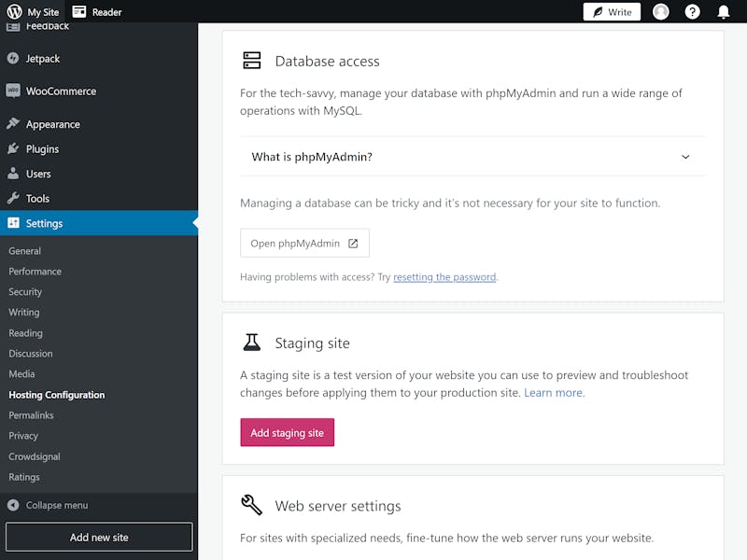Open the notifications bell

[723, 12]
